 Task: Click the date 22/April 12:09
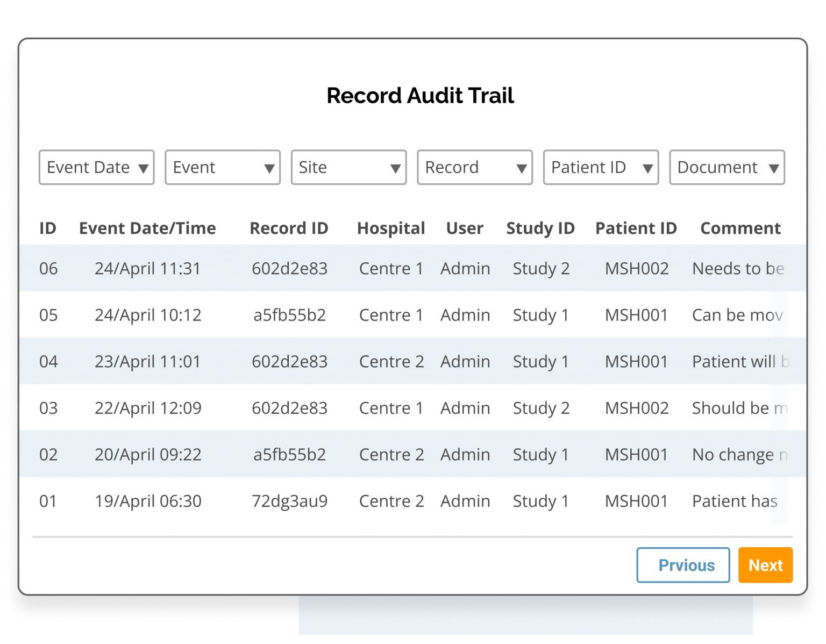148,408
